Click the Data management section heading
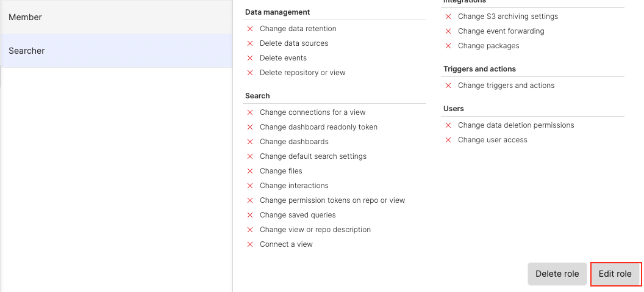This screenshot has width=644, height=292. coord(277,12)
